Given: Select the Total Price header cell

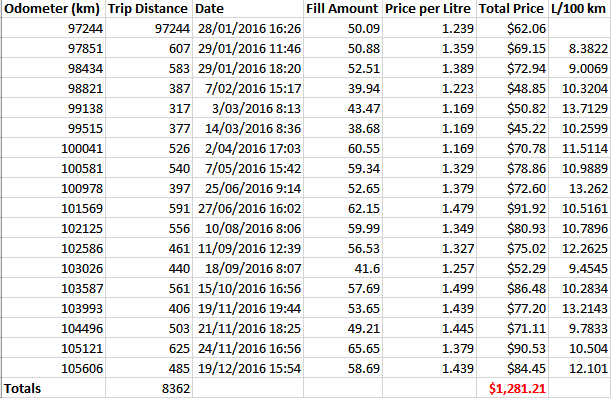Looking at the screenshot, I should [512, 9].
